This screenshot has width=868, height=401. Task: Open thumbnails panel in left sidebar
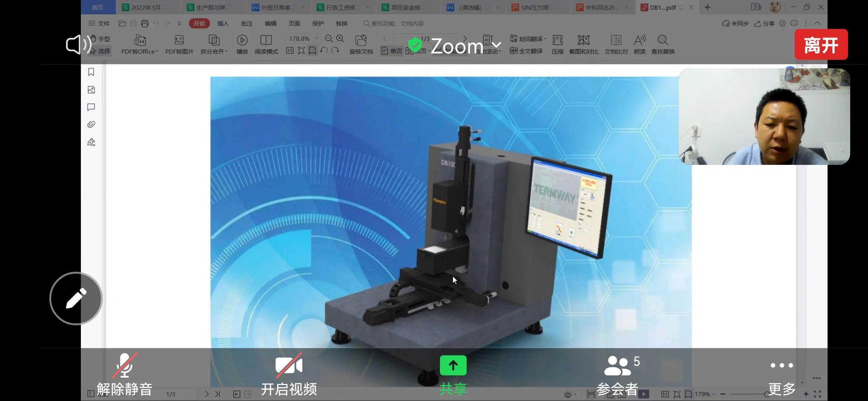pyautogui.click(x=91, y=90)
